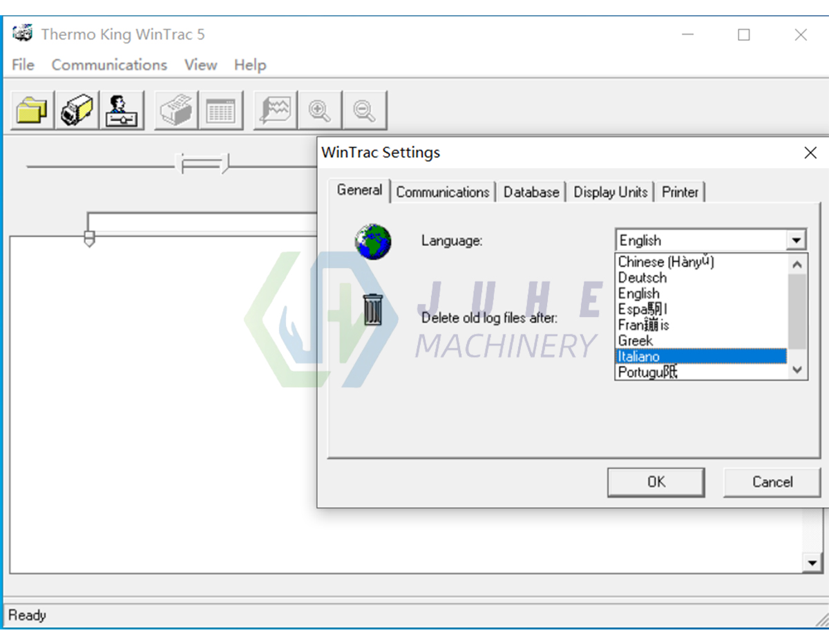The height and width of the screenshot is (644, 829).
Task: Click the zoom out magnifier icon
Action: pyautogui.click(x=364, y=109)
